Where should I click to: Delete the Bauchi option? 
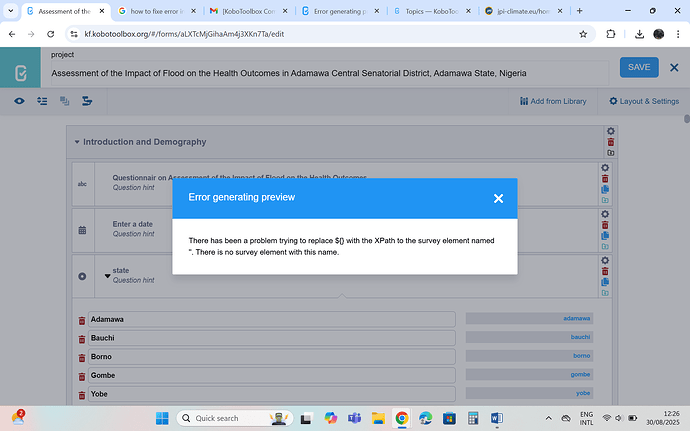[81, 339]
